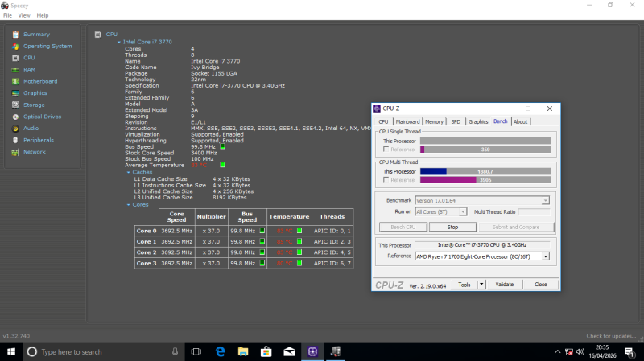This screenshot has width=644, height=361.
Task: Switch to the About tab in CPU-Z
Action: pos(520,122)
